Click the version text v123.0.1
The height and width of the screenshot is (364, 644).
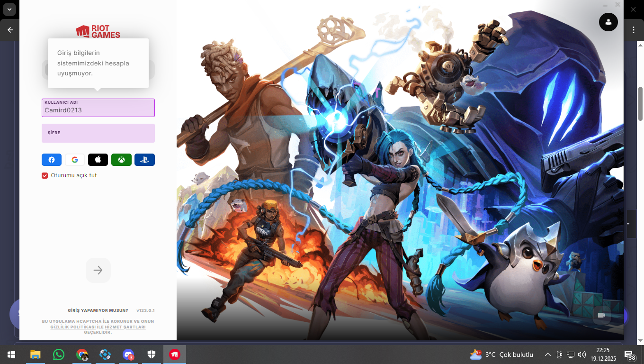[145, 310]
